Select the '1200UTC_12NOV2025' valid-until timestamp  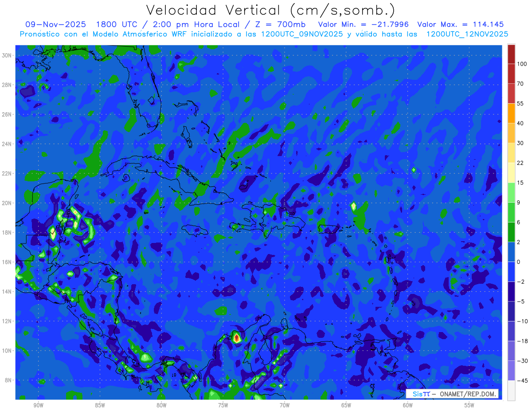pos(467,34)
